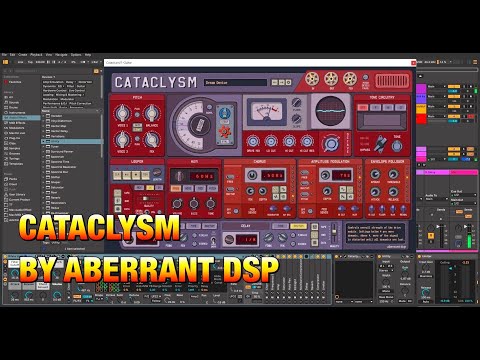Open the Create menu
480x360 pixels.
coord(23,55)
